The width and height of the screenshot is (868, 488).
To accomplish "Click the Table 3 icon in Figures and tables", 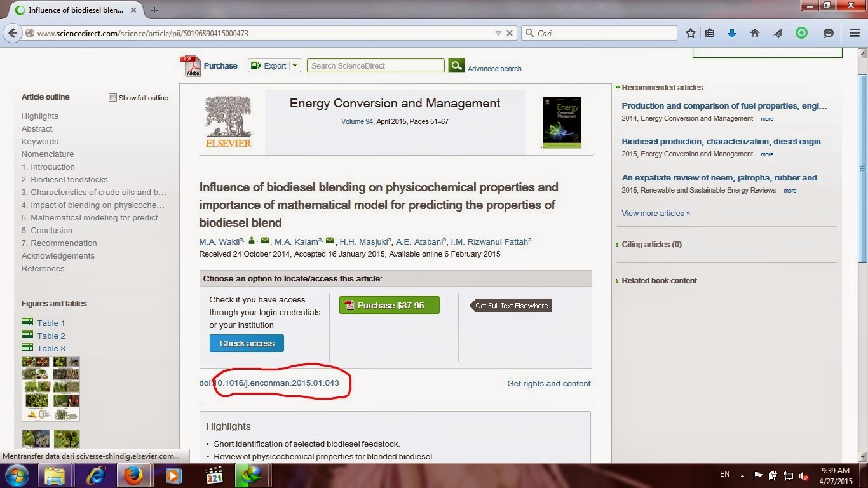I will 27,348.
